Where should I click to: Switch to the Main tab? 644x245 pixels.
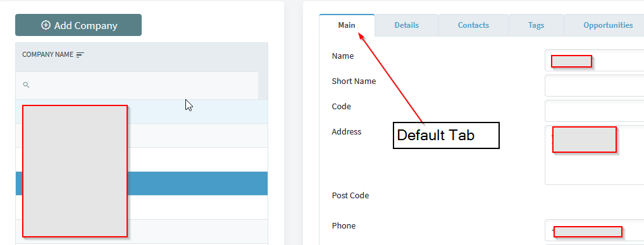tap(347, 25)
